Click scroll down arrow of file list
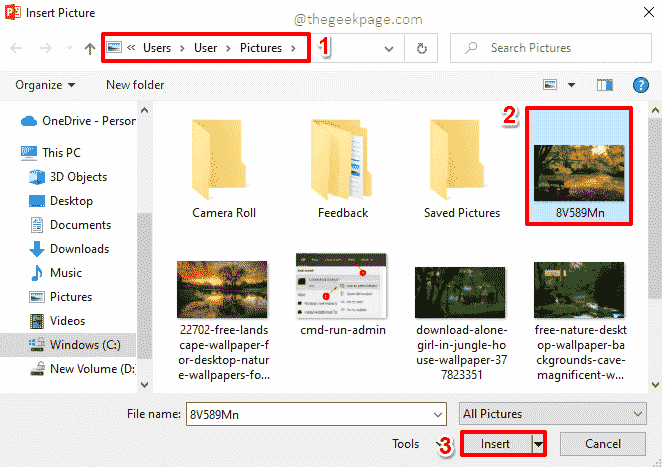Viewport: 662px width, 467px height. coord(655,384)
